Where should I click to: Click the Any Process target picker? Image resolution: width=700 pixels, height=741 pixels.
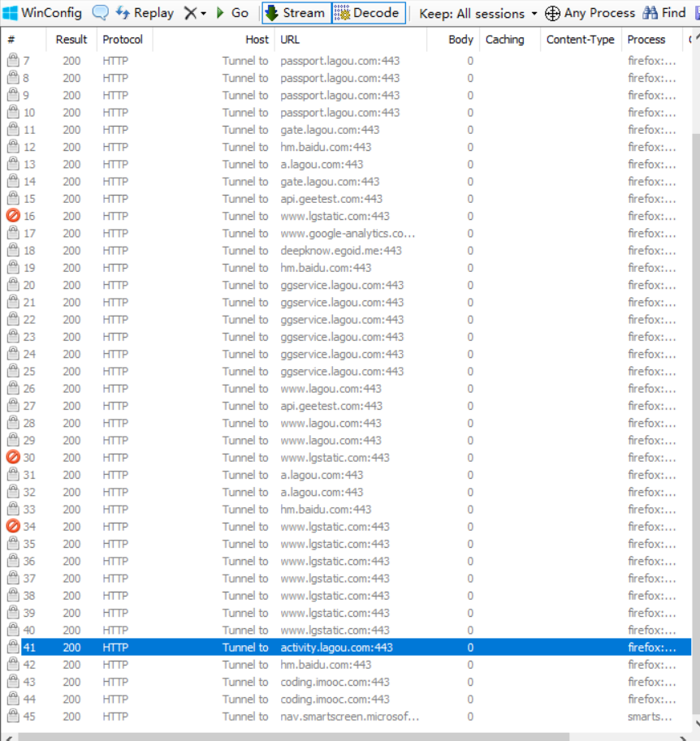coord(590,13)
